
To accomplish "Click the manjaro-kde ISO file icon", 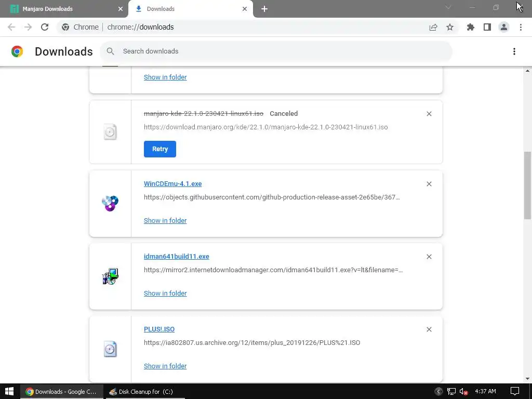I will tap(110, 132).
